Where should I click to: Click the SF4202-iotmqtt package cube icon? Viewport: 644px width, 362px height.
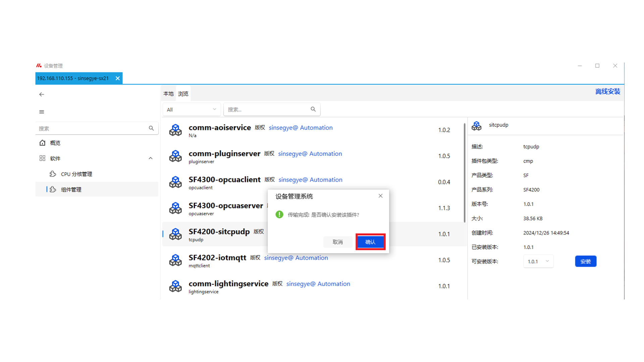(175, 260)
